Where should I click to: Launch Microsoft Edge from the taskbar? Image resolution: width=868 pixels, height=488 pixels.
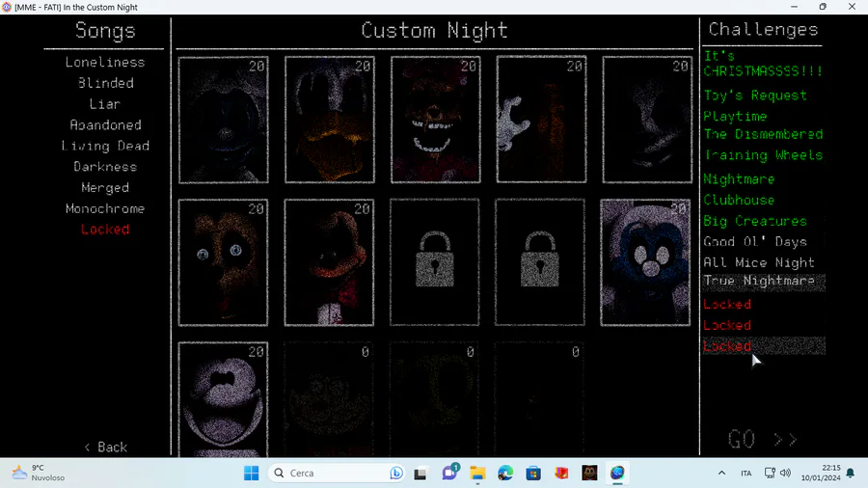[x=505, y=474]
